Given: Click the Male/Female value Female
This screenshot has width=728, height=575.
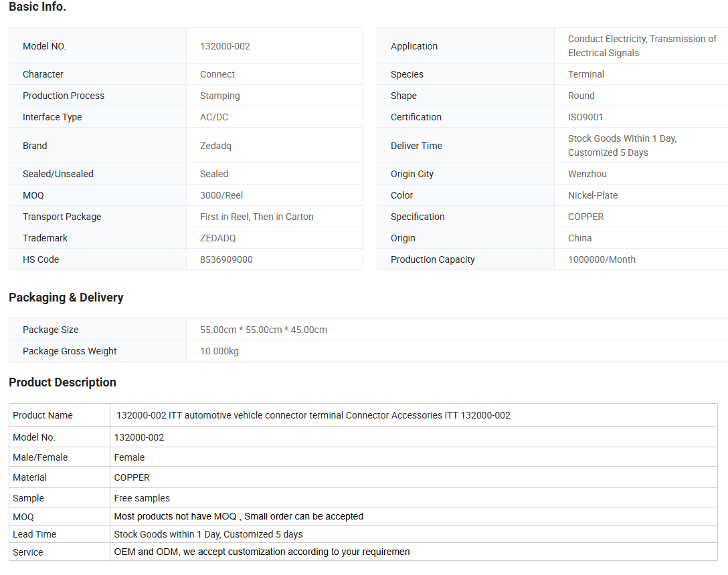Looking at the screenshot, I should pos(129,457).
